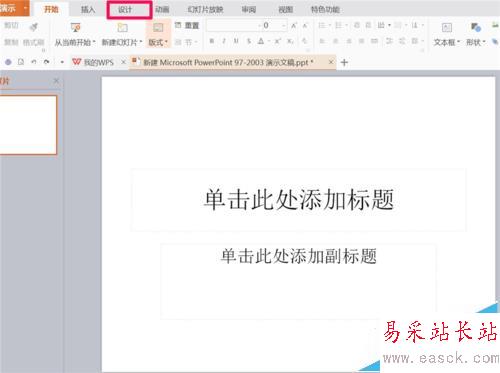Click the round purple icon beside print preview
500x373 pixels.
(8, 62)
